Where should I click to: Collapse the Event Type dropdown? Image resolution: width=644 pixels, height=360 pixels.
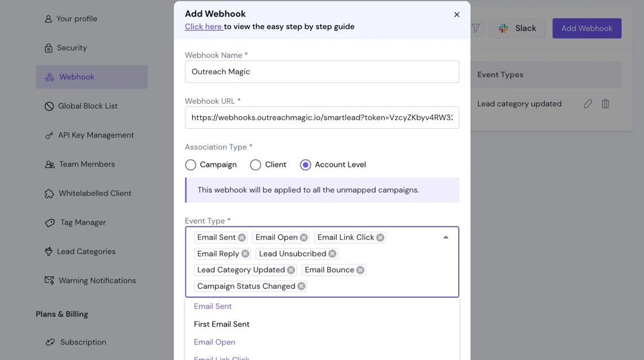coord(446,236)
